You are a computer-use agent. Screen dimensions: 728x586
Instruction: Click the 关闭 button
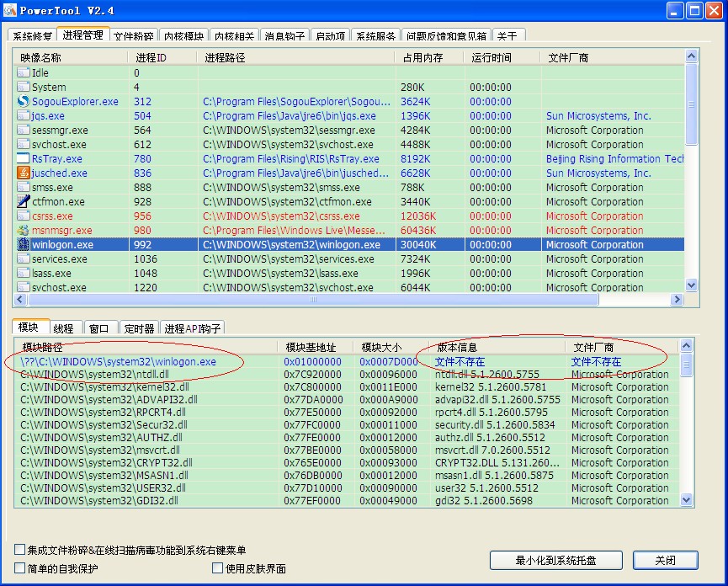[x=666, y=560]
